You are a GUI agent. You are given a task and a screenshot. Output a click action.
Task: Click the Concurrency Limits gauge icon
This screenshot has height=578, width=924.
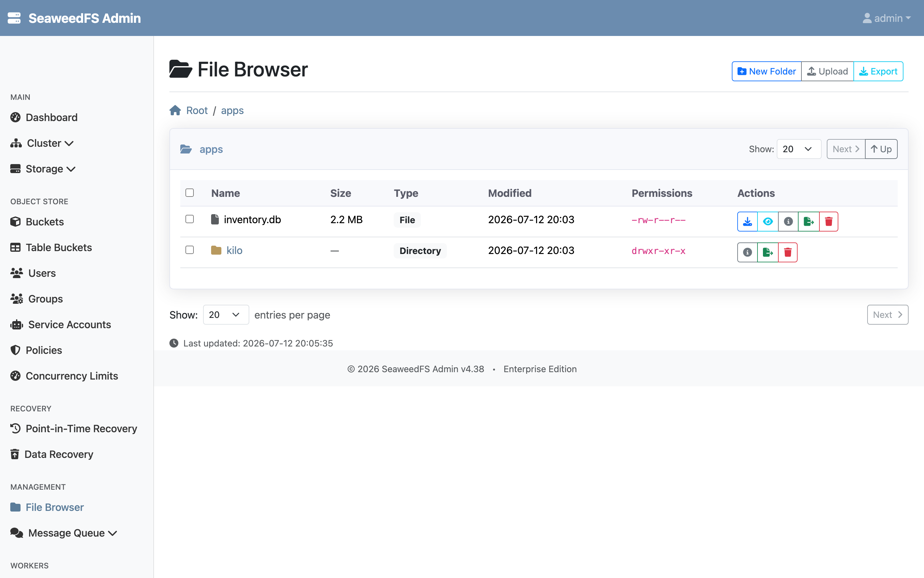(15, 376)
